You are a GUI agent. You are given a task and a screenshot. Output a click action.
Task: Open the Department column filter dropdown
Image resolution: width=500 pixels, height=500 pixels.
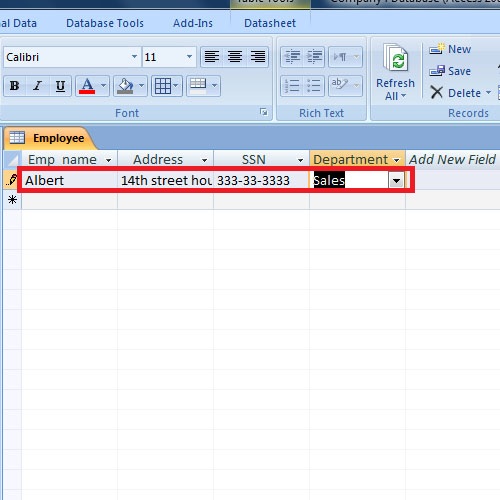click(396, 160)
